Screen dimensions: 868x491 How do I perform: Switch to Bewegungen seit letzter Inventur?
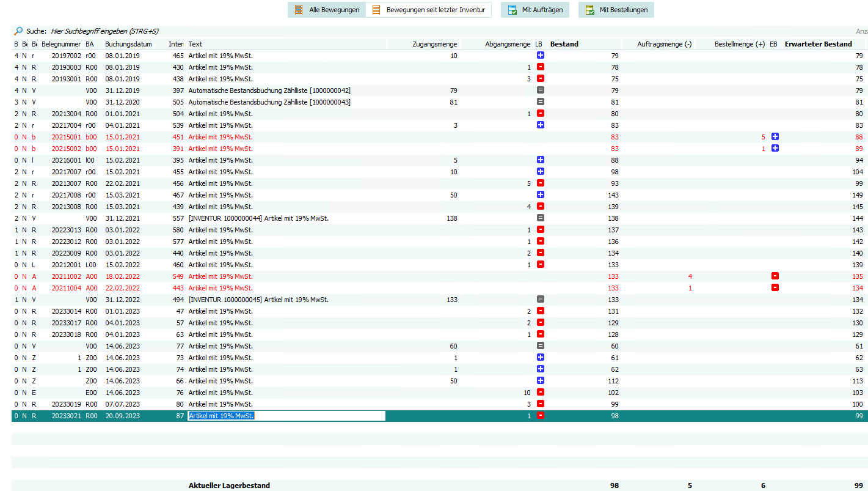point(428,10)
